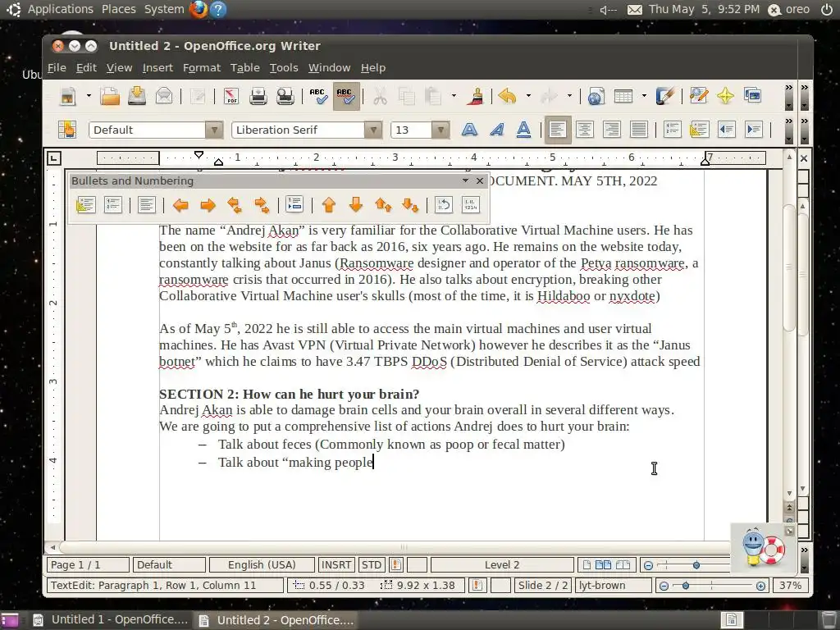
Task: Open the Format menu
Action: [202, 68]
